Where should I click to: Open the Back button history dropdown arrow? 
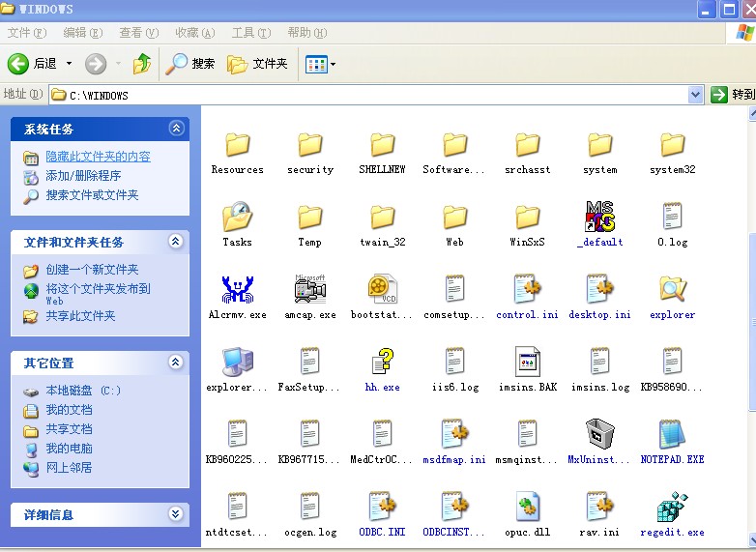tap(69, 64)
